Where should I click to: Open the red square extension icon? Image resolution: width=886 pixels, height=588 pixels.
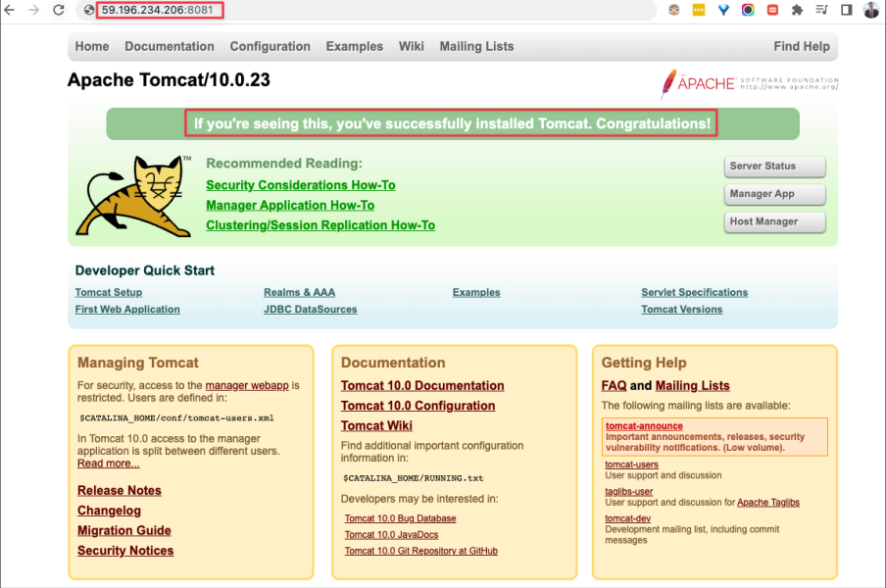772,10
